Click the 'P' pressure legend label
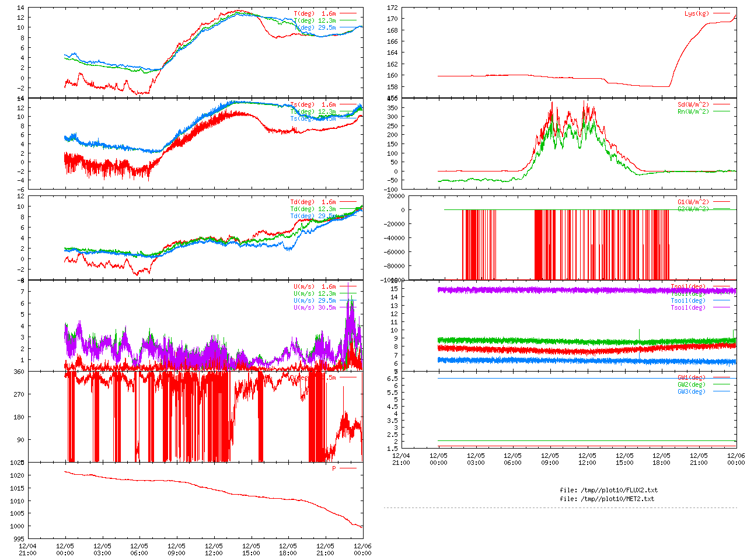The width and height of the screenshot is (747, 560). click(x=334, y=468)
